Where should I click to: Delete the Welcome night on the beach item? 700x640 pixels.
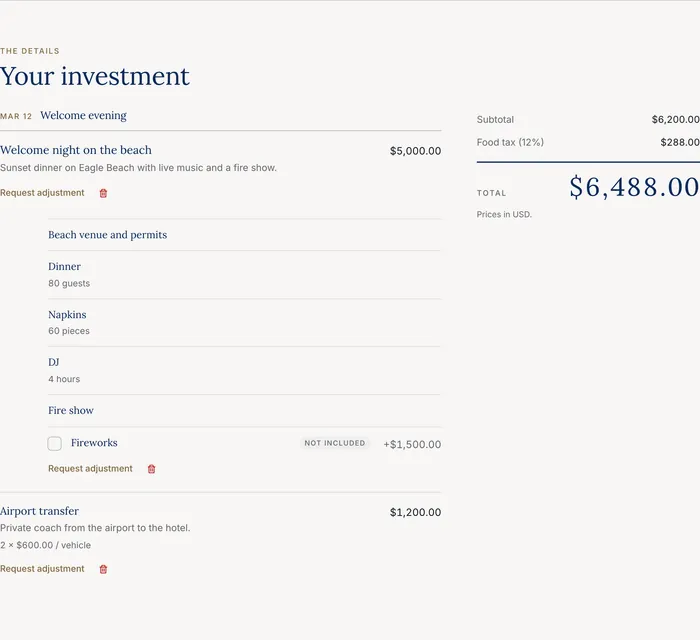tap(103, 193)
